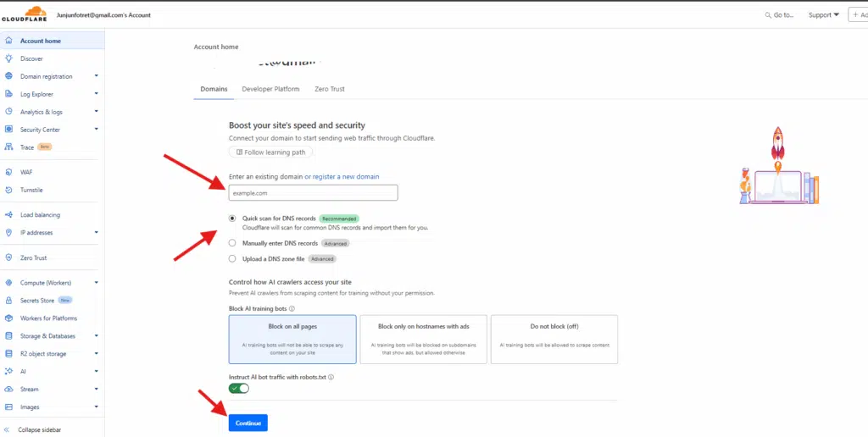Image resolution: width=868 pixels, height=437 pixels.
Task: Expand AI submenu arrow
Action: click(97, 371)
